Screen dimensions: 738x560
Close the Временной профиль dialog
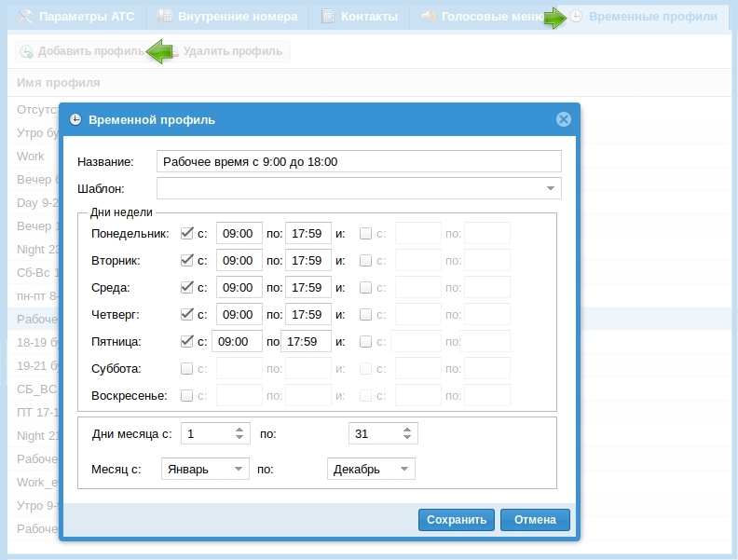(x=563, y=119)
